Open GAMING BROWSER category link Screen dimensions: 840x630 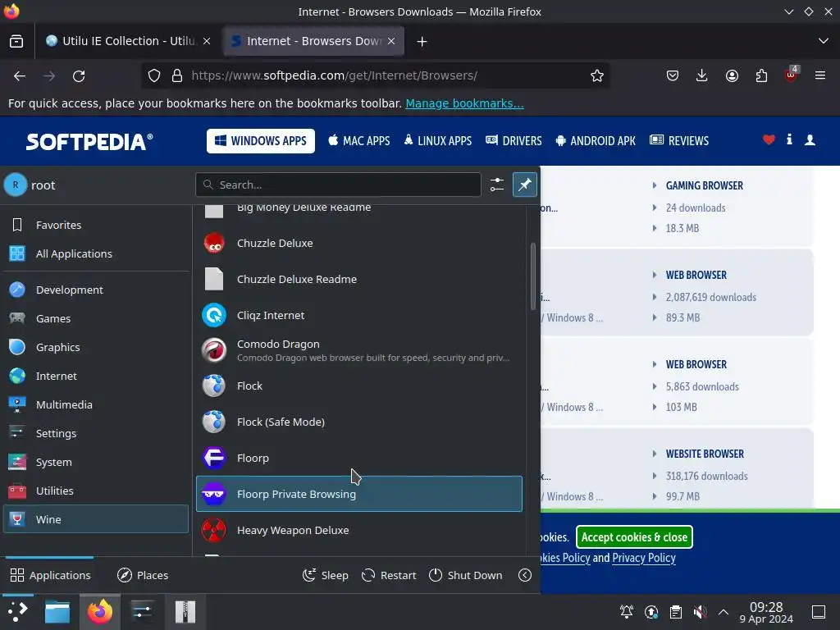click(x=704, y=186)
